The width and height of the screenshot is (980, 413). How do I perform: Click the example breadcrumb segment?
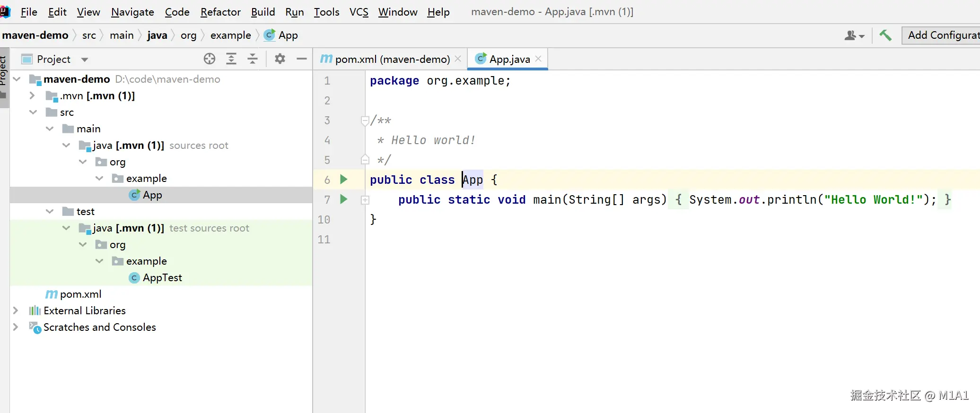pyautogui.click(x=231, y=35)
